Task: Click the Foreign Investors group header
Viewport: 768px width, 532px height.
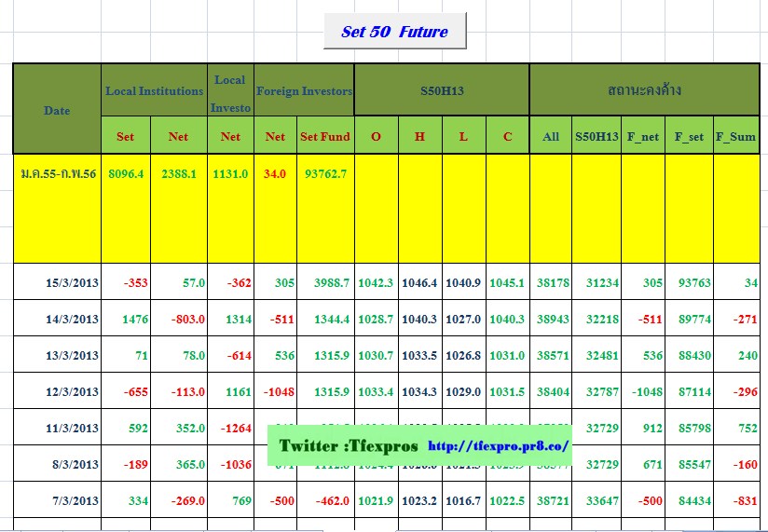Action: (304, 91)
